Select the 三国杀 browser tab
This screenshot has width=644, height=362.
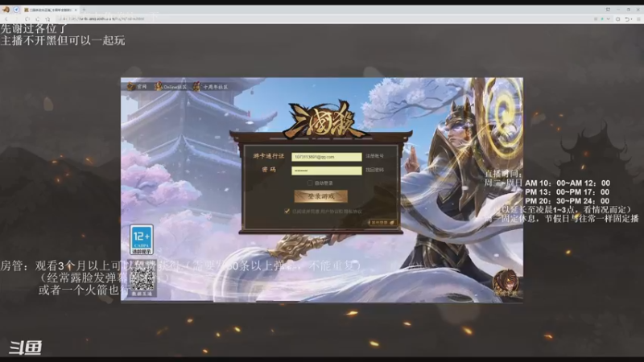point(50,10)
